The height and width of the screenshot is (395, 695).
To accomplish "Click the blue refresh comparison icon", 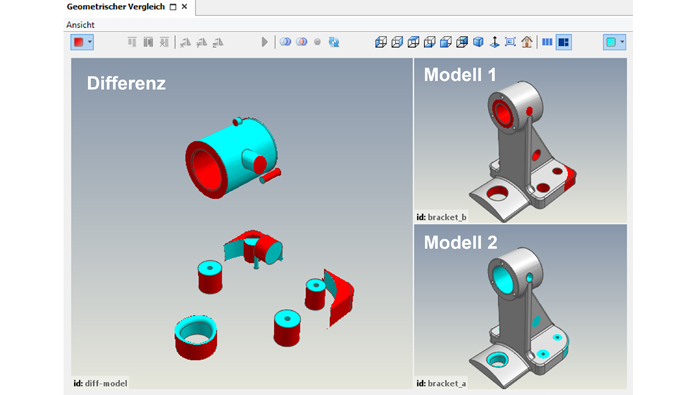I will tap(334, 42).
